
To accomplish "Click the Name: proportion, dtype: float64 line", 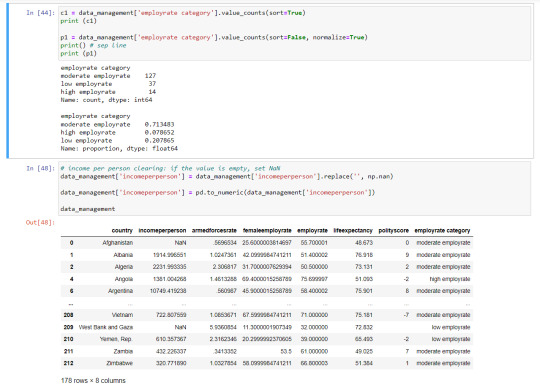I will (x=119, y=148).
